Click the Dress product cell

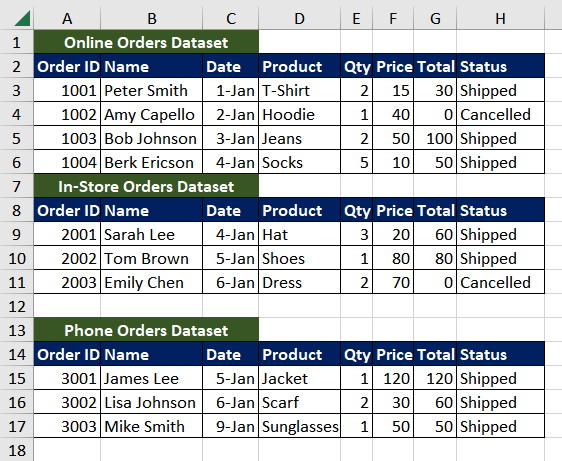point(299,282)
